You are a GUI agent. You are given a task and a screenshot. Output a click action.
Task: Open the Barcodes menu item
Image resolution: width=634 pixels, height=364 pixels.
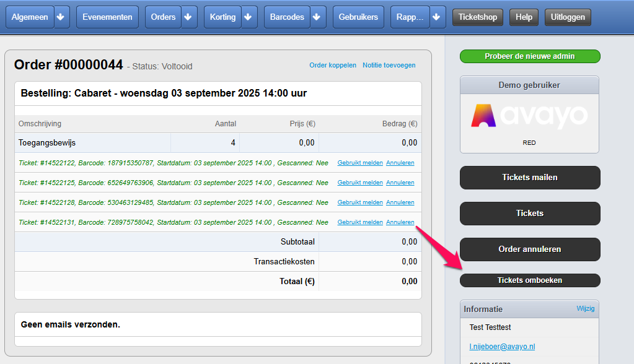coord(287,17)
